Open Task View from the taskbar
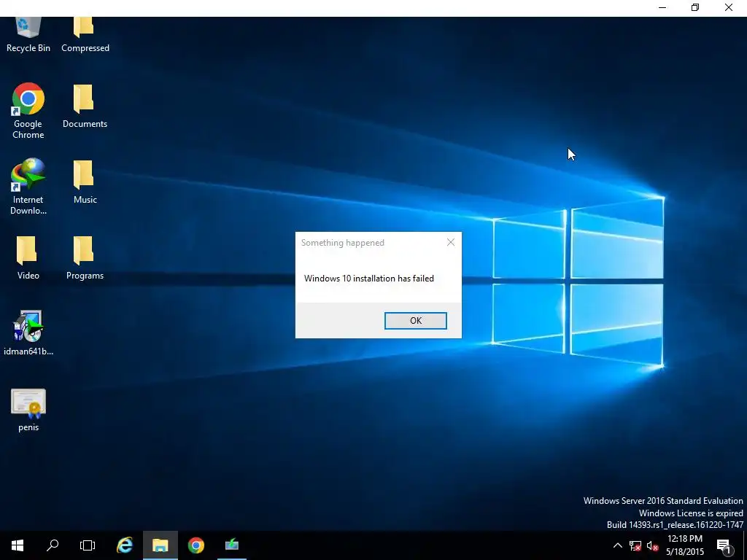 point(88,545)
